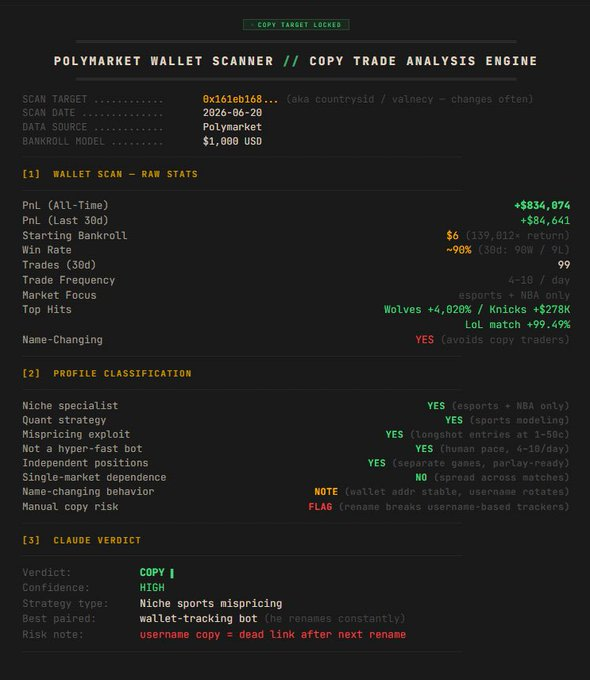Click the 30-day PnL value +$84,641
590x680 pixels.
[545, 220]
